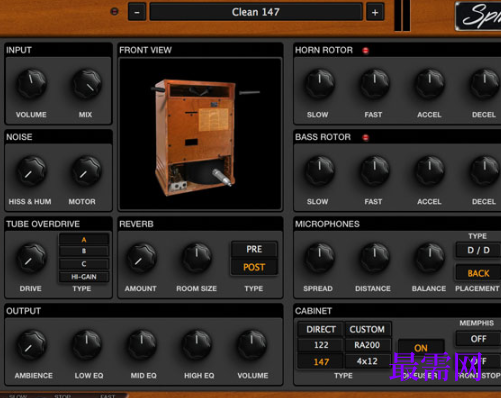Adjust the HISS & HUM noise knob
This screenshot has height=398, width=501.
[x=32, y=171]
